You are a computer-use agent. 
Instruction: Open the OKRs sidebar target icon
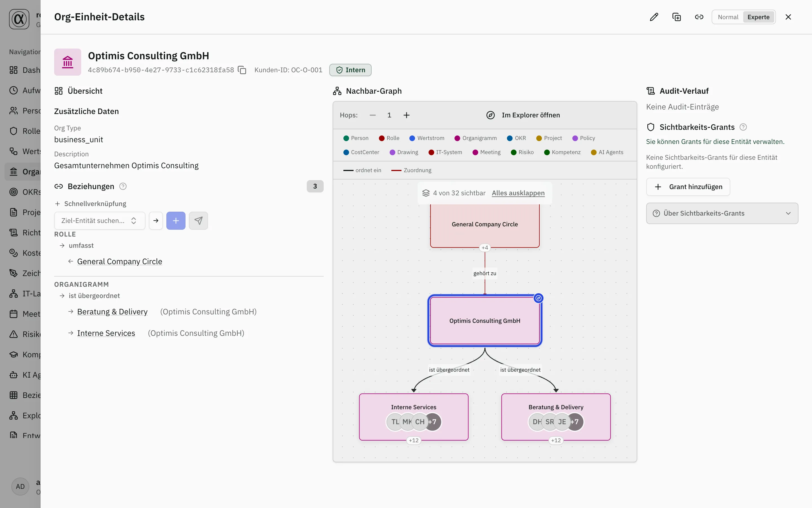click(x=14, y=192)
